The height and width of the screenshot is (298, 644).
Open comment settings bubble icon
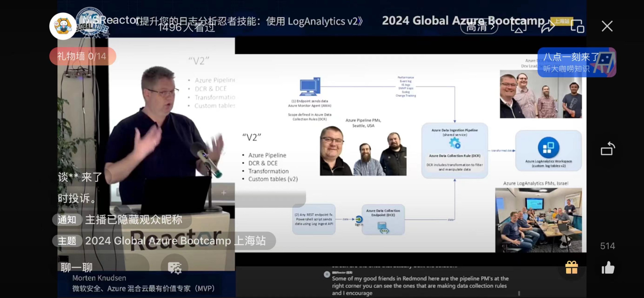tap(175, 267)
